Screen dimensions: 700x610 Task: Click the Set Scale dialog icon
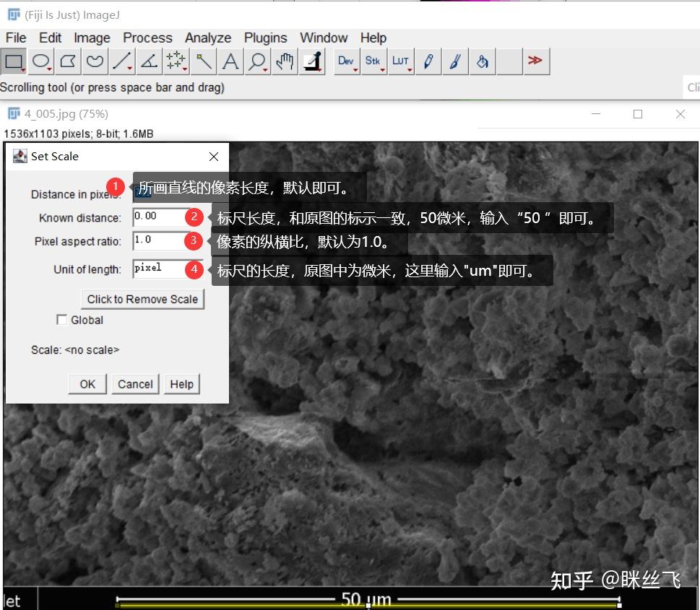20,156
